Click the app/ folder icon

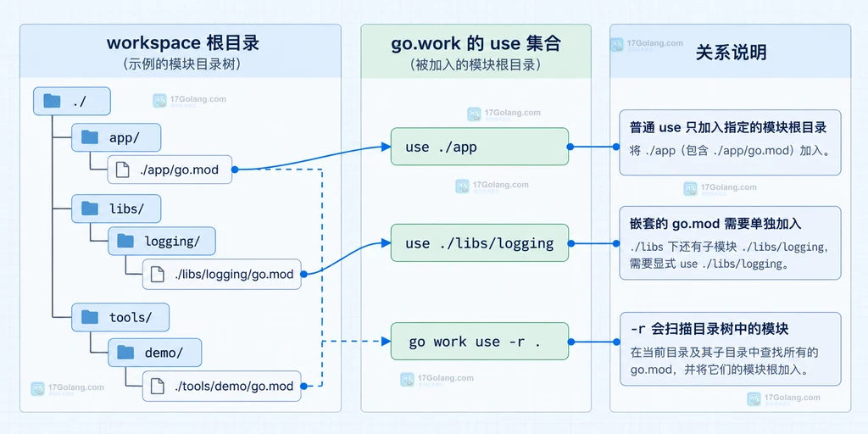point(90,137)
